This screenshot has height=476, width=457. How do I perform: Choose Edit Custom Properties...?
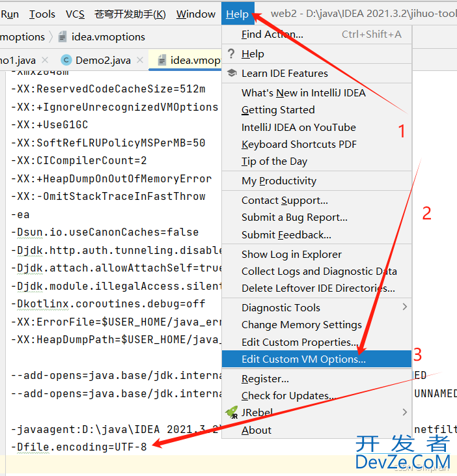click(x=316, y=342)
